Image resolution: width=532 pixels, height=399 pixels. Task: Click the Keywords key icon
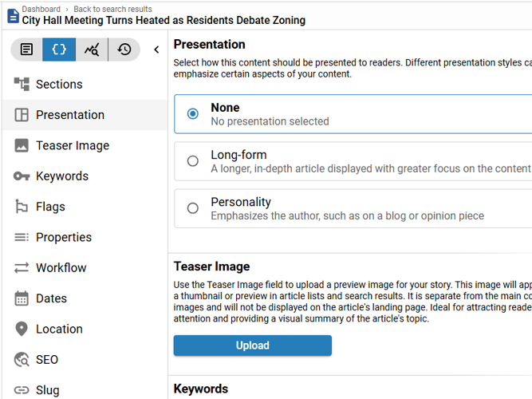[22, 176]
